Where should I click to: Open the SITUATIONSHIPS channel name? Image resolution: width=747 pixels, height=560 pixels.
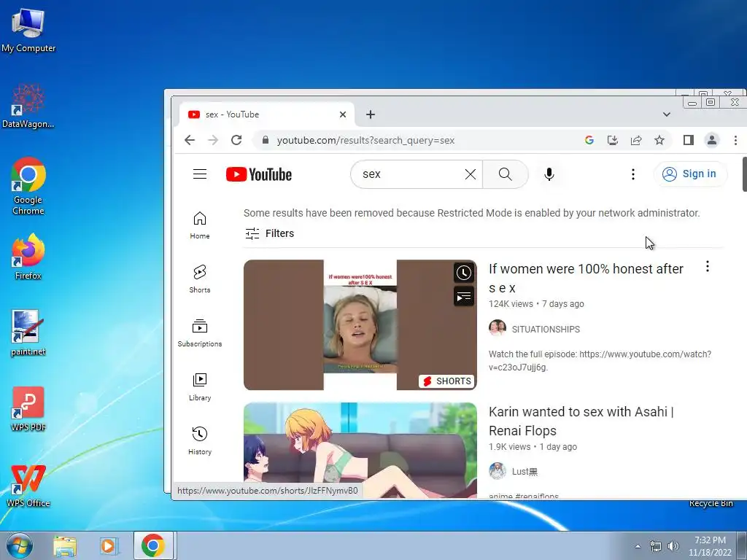click(x=546, y=329)
